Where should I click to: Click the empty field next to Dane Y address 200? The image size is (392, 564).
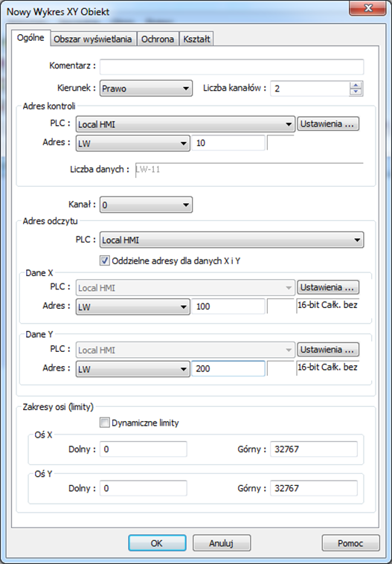point(280,368)
